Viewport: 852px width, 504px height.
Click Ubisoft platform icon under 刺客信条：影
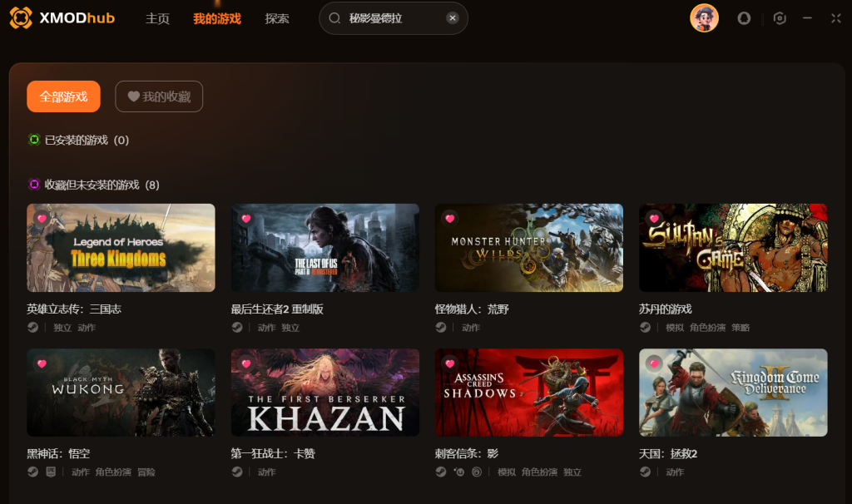pyautogui.click(x=477, y=472)
